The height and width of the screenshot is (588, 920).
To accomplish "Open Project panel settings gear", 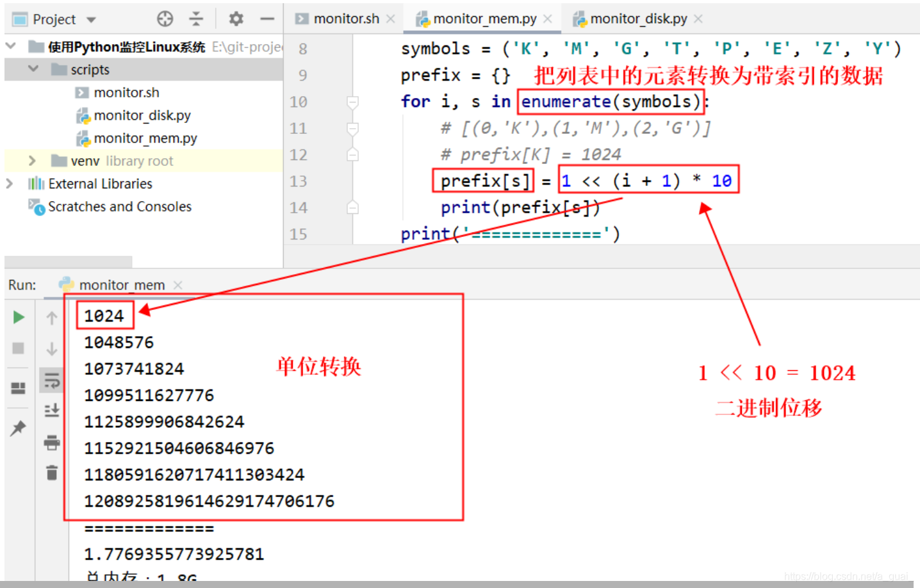I will [x=236, y=19].
